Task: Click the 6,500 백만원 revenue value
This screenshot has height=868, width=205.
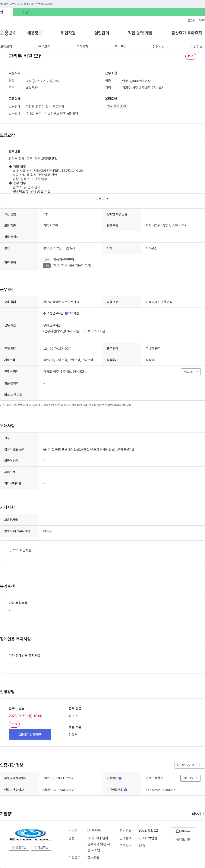Action: (x=148, y=838)
